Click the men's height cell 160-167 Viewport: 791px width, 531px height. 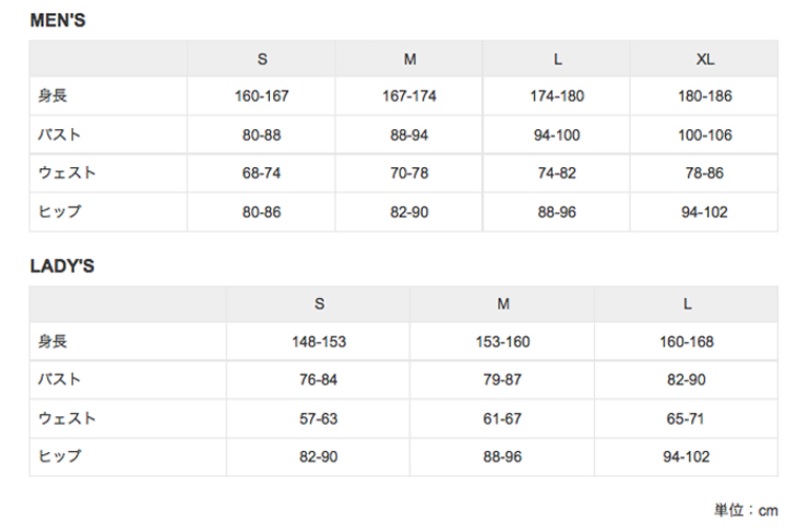tap(262, 97)
